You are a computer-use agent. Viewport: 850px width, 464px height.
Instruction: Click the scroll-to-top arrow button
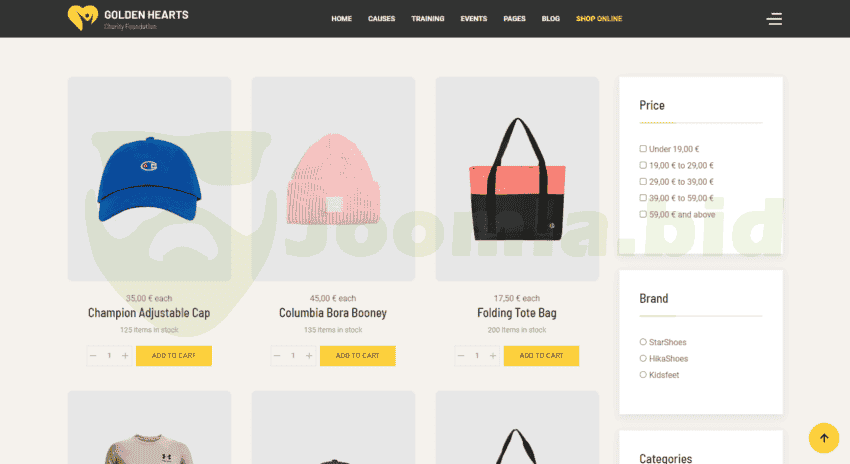(823, 438)
